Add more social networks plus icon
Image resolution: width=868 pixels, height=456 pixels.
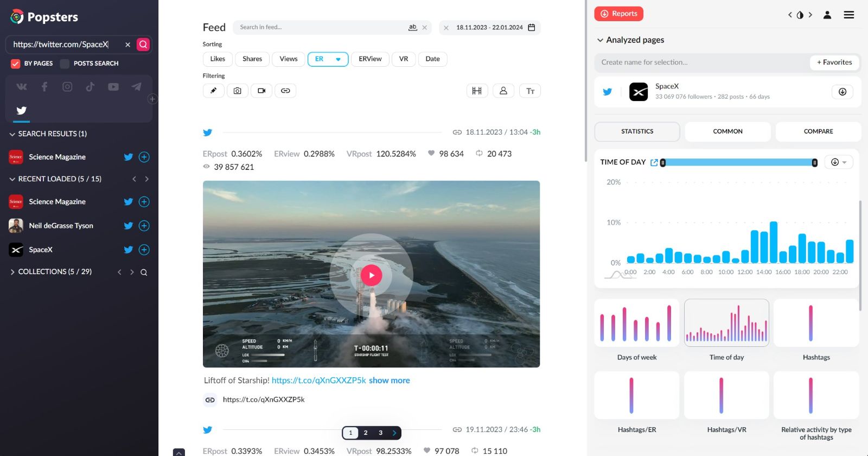152,99
